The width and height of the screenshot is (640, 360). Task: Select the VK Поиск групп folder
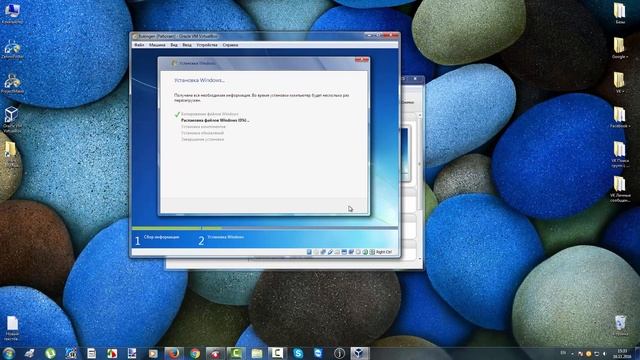coord(620,154)
